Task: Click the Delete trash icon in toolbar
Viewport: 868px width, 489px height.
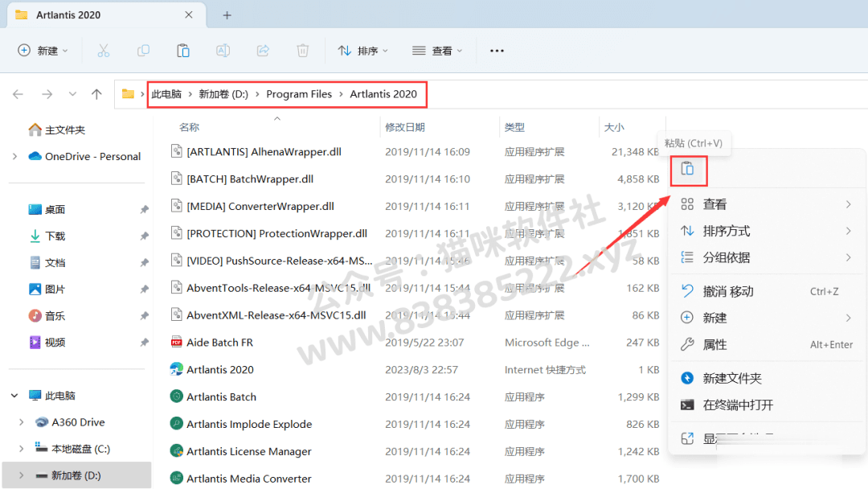Action: point(303,51)
